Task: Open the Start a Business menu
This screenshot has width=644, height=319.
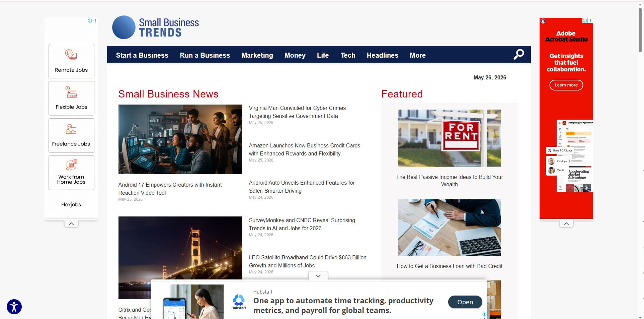Action: (x=142, y=55)
